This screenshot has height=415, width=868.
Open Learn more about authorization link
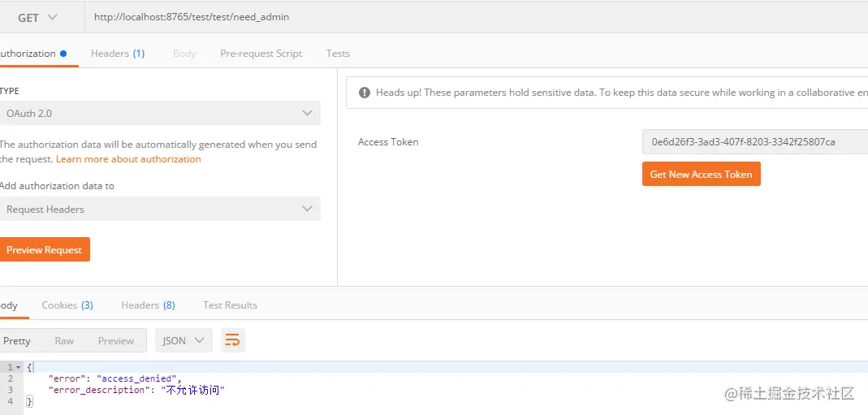click(x=128, y=159)
